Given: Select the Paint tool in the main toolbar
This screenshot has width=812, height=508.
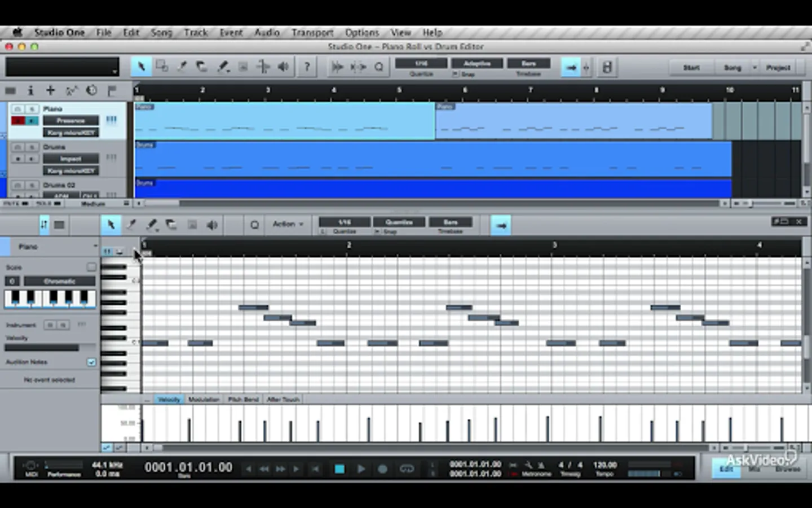Looking at the screenshot, I should [x=223, y=67].
